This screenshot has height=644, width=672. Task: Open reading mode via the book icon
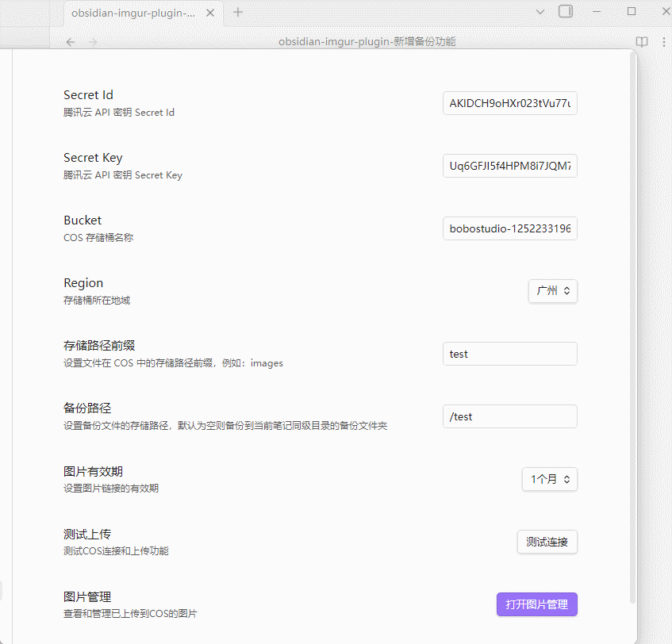coord(641,42)
